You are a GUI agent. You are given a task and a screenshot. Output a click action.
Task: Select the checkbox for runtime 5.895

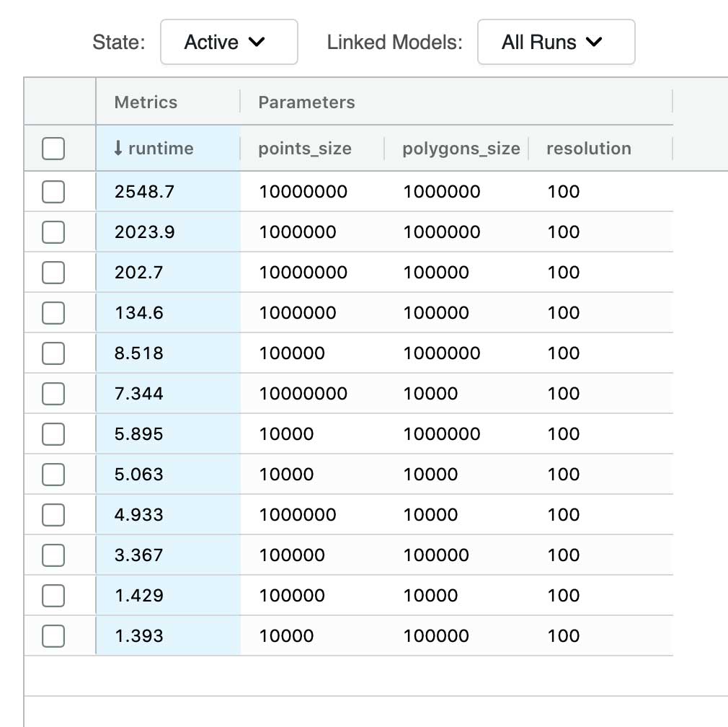53,434
